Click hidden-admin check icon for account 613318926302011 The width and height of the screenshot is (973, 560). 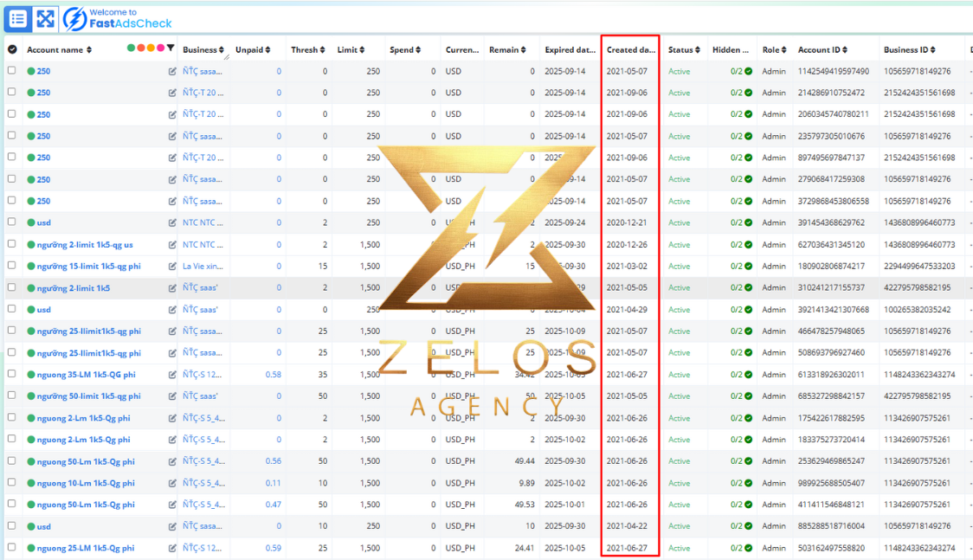click(749, 375)
